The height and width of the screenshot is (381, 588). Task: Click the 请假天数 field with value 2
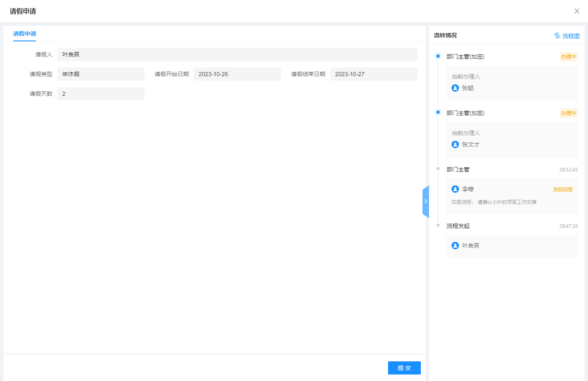[101, 94]
